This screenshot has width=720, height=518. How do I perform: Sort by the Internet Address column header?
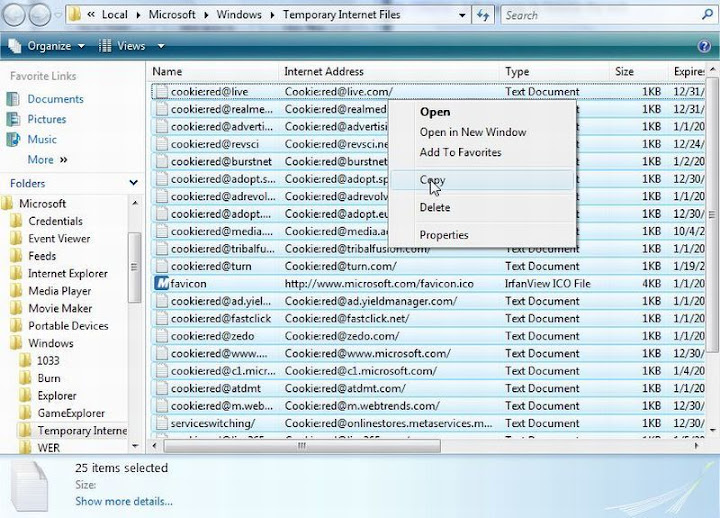(389, 72)
